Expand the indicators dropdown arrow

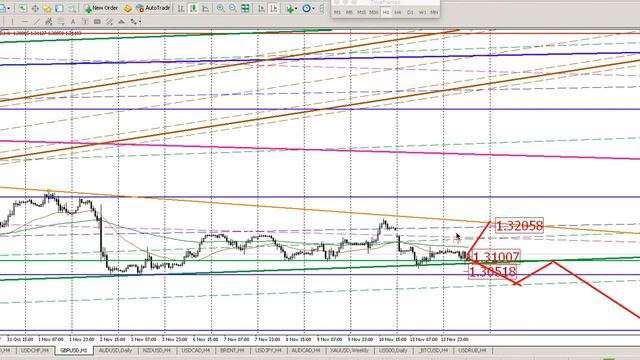click(296, 9)
